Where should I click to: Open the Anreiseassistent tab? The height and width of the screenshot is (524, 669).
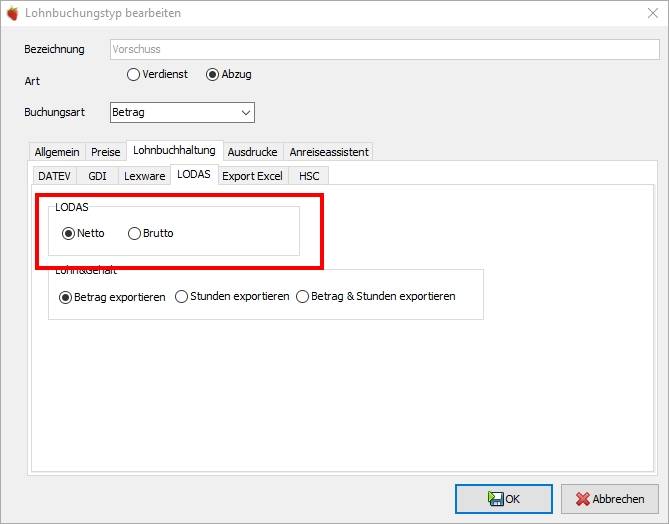[329, 152]
